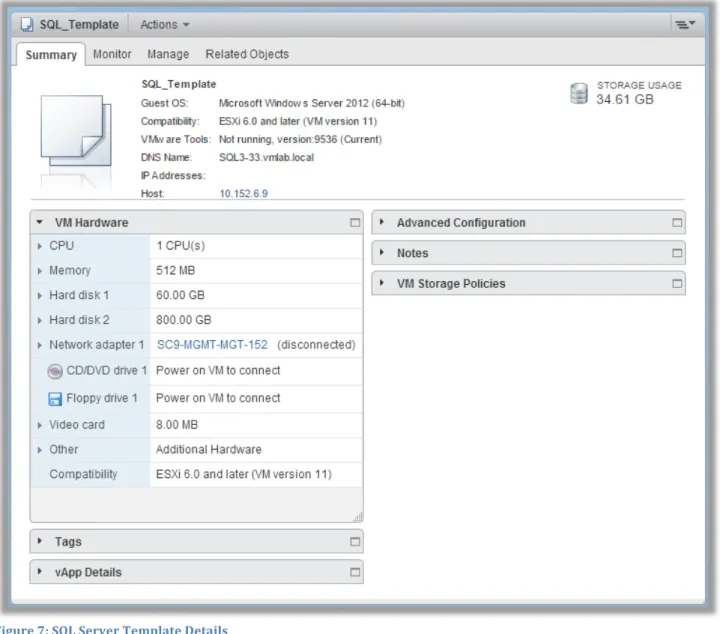Expand the Notes section

pyautogui.click(x=382, y=252)
